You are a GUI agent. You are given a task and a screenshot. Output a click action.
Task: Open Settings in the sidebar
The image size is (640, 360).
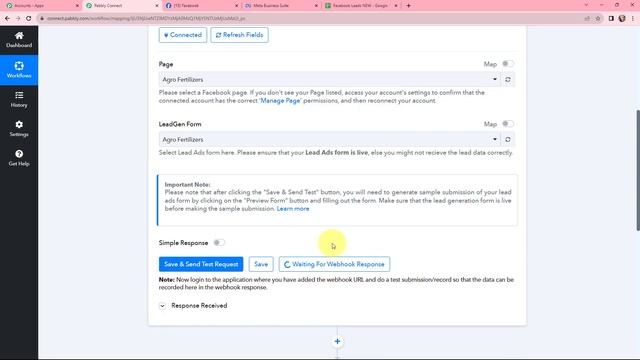pos(19,129)
